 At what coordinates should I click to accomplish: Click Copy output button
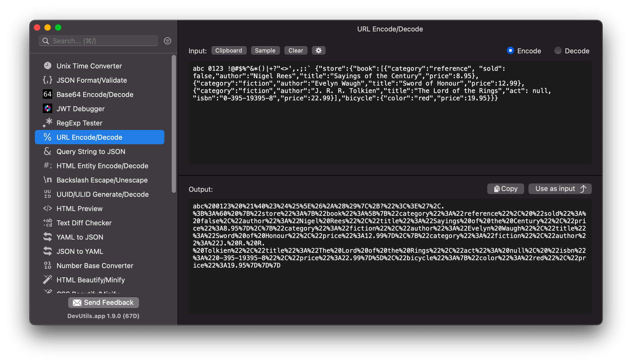coord(505,189)
